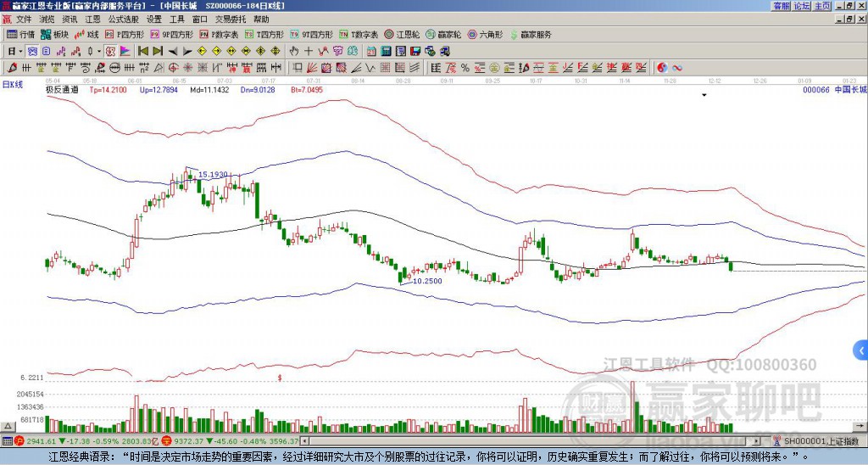Open the P数字表 number table
The image size is (868, 465).
point(219,34)
